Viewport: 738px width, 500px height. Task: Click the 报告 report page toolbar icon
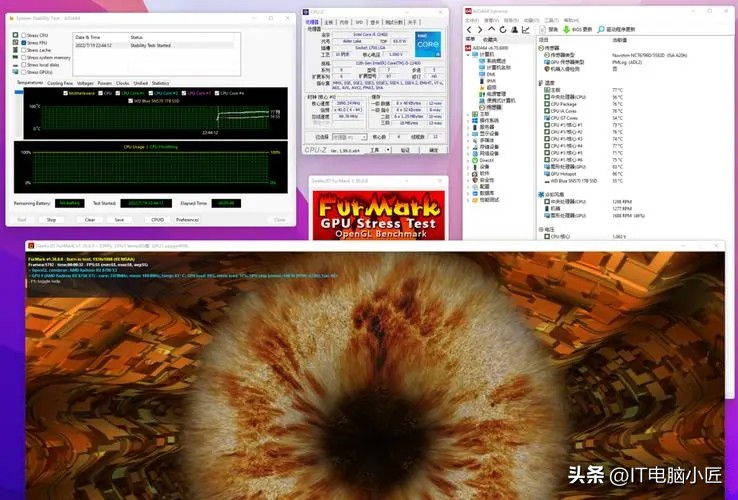(x=543, y=29)
